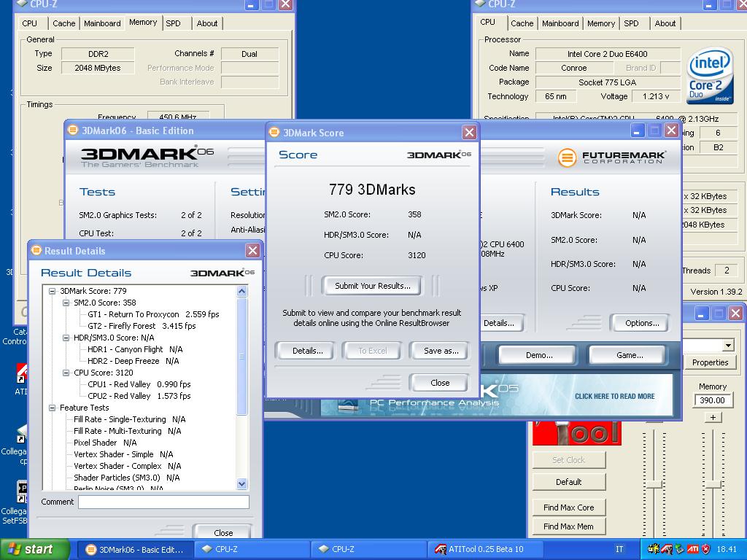Click the Futuremark Corporation logo
The height and width of the screenshot is (560, 747).
[x=612, y=157]
